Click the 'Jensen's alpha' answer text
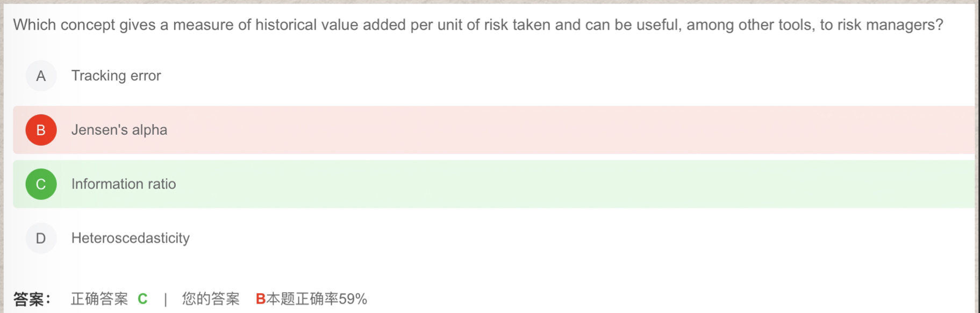 click(x=119, y=130)
